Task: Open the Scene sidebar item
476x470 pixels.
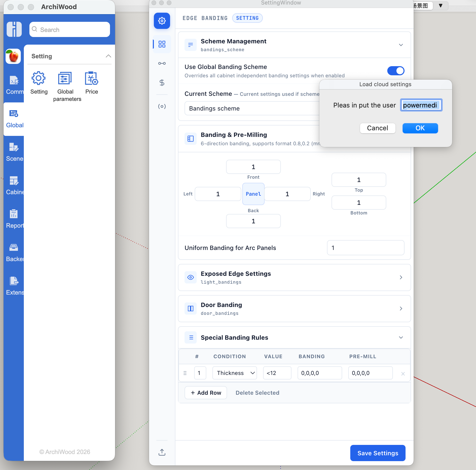Action: click(14, 152)
